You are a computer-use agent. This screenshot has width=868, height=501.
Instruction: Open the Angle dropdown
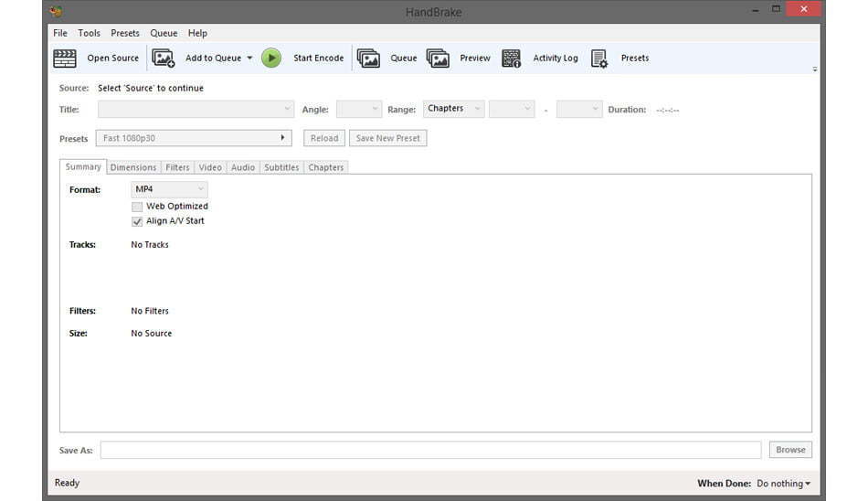point(359,109)
